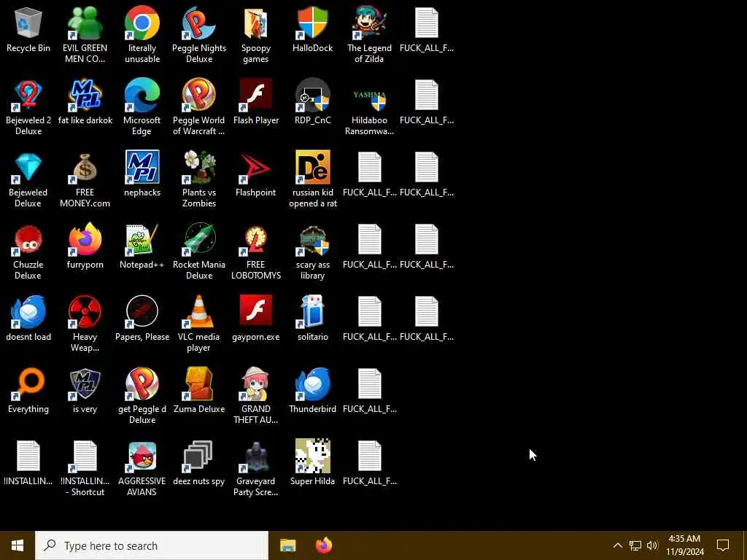Click the network status tray icon
747x560 pixels.
point(635,545)
